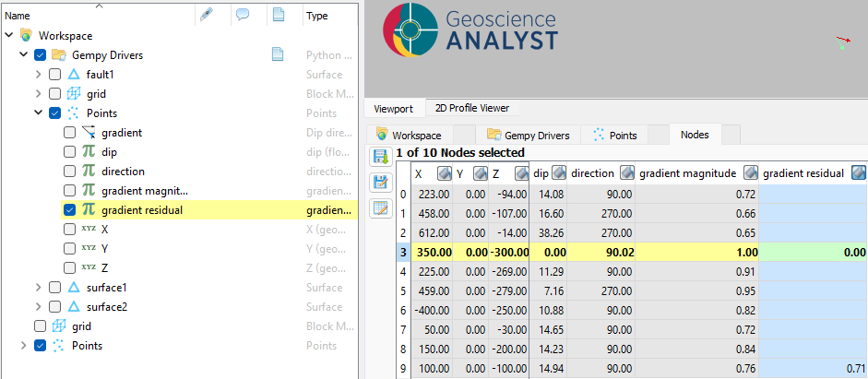Click the pencil icon in the tree header
This screenshot has width=868, height=379.
[207, 15]
